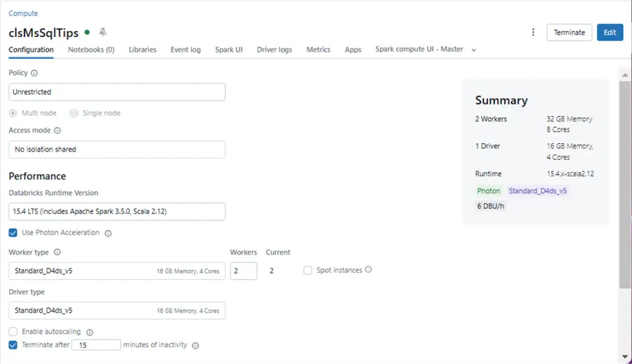Click the Policy info icon
The width and height of the screenshot is (632, 364).
click(34, 73)
